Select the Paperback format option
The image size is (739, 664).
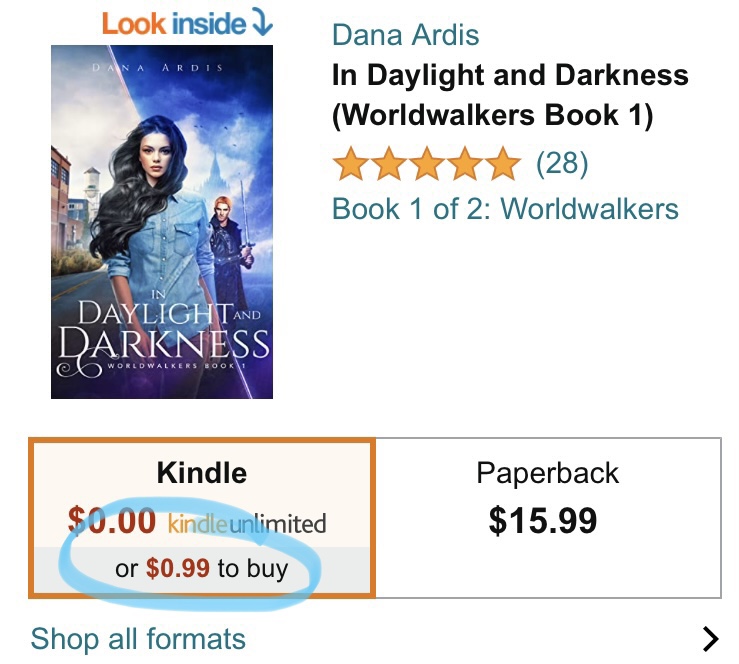coord(547,473)
